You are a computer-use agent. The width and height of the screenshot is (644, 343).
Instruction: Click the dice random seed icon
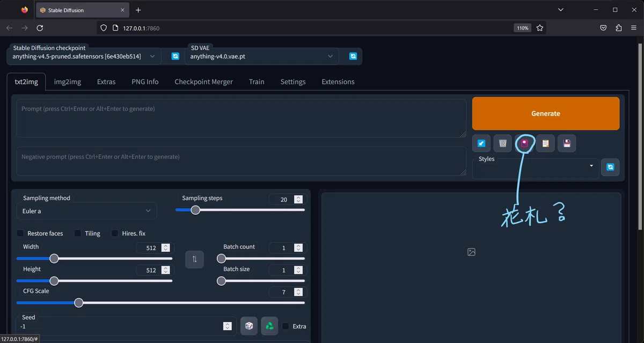[x=249, y=326]
